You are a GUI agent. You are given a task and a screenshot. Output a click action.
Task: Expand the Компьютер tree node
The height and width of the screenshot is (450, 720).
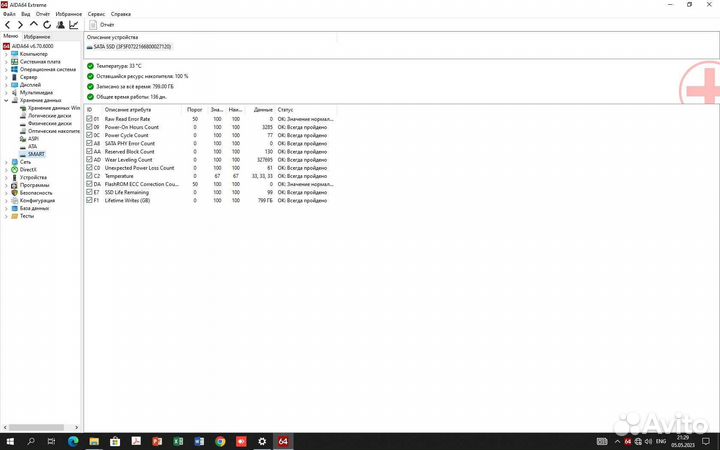(6, 54)
